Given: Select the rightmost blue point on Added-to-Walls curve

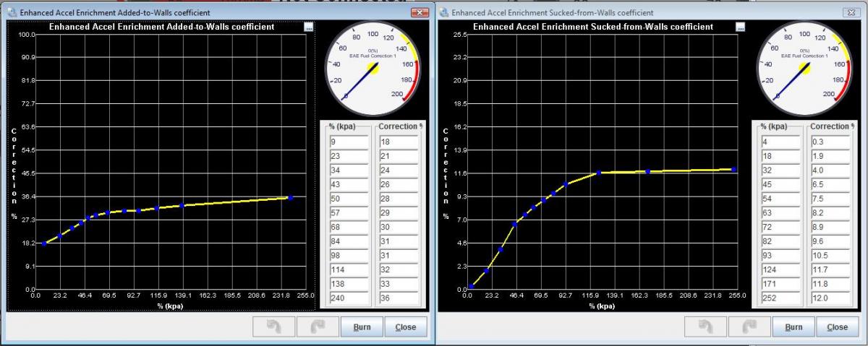Looking at the screenshot, I should 290,197.
